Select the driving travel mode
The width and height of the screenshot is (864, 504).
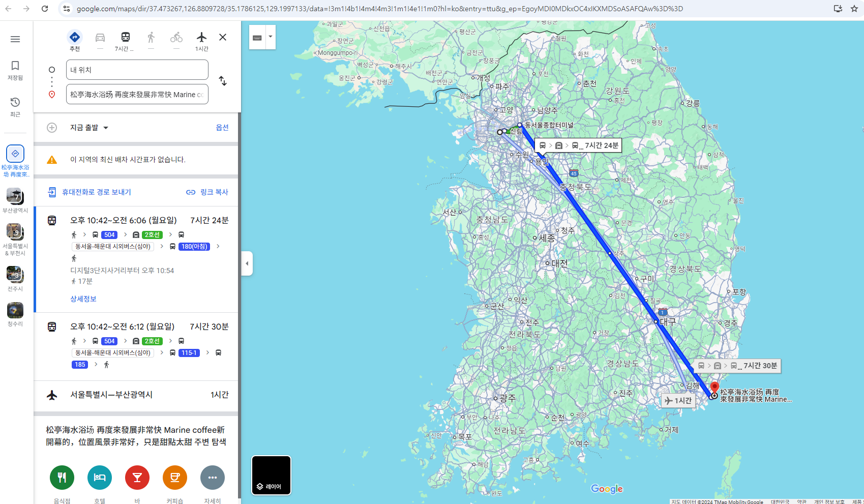[100, 41]
